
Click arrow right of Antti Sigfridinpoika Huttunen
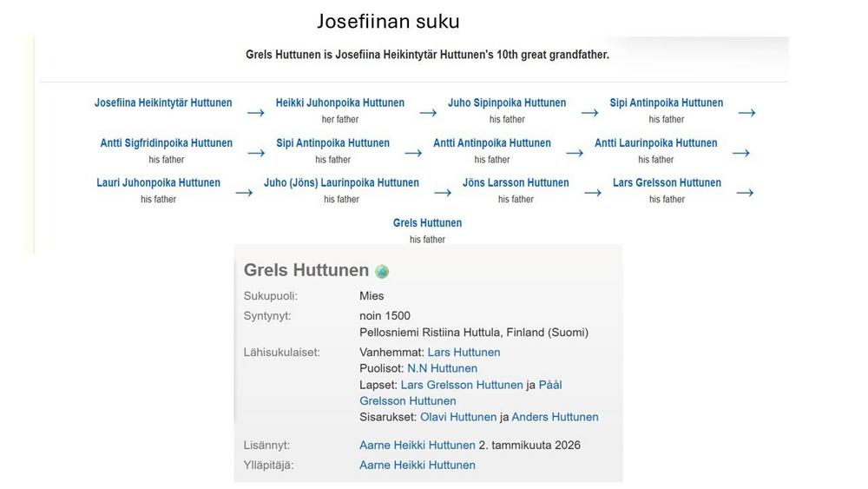click(x=255, y=153)
